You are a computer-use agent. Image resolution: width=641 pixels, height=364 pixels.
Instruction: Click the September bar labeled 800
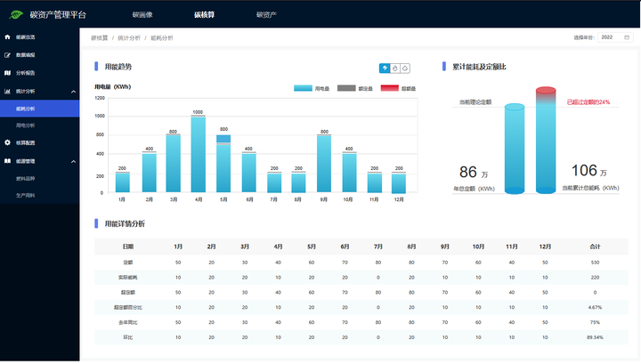click(x=324, y=164)
